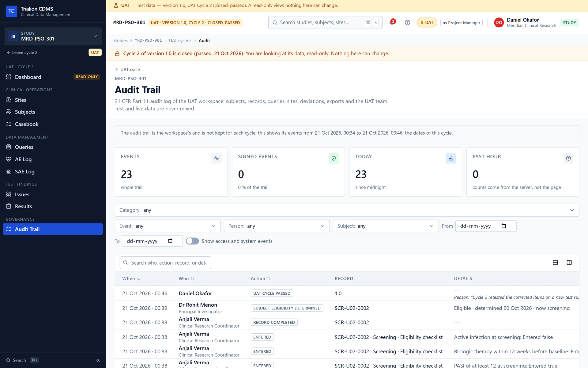Open Queries in the sidebar
The width and height of the screenshot is (588, 368).
(x=24, y=147)
